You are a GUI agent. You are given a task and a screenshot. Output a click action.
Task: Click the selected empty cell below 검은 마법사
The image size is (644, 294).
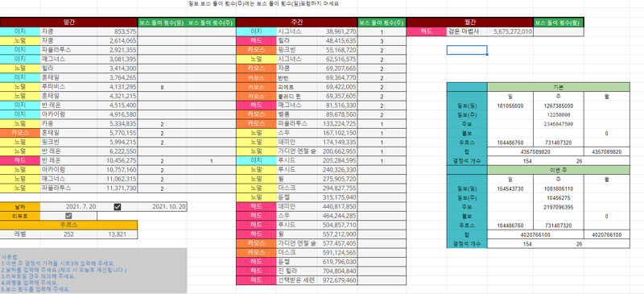pos(467,50)
